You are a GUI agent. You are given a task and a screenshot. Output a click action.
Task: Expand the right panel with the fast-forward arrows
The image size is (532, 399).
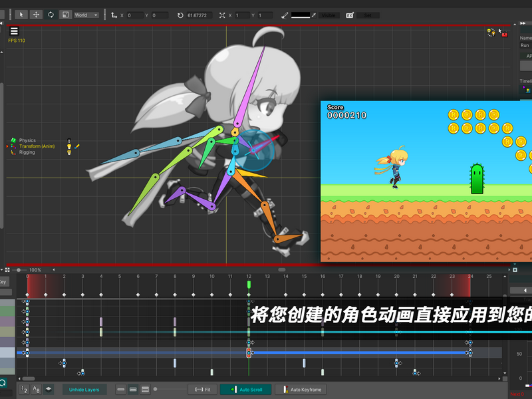[x=523, y=23]
